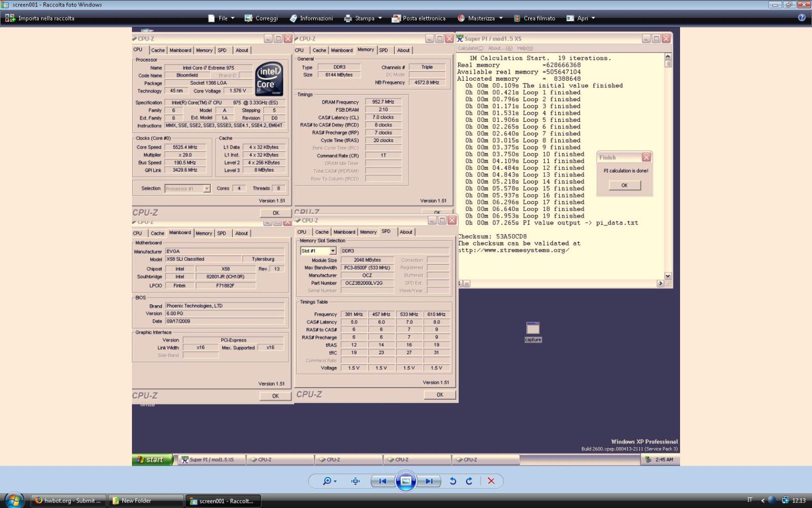Viewport: 812px width, 508px height.
Task: Click the XP start button
Action: coord(153,460)
